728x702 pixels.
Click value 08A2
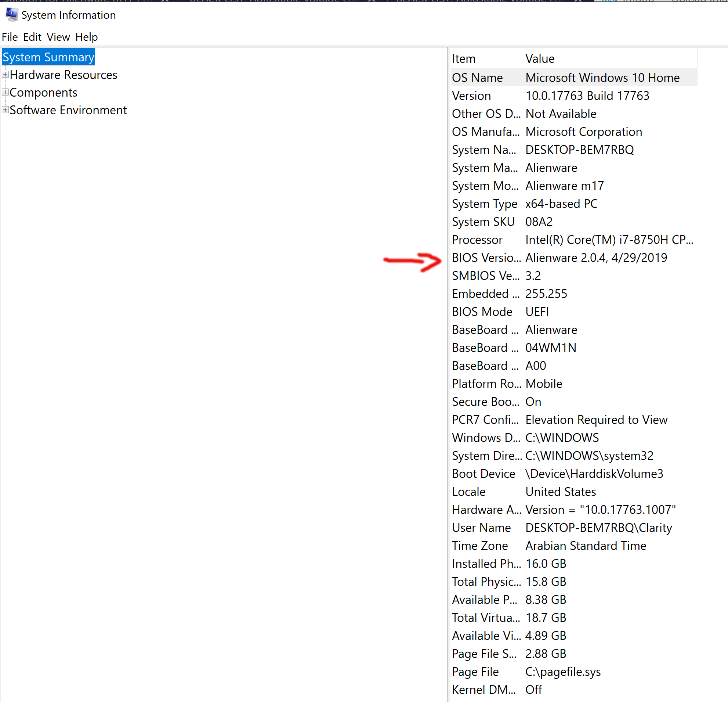[539, 222]
